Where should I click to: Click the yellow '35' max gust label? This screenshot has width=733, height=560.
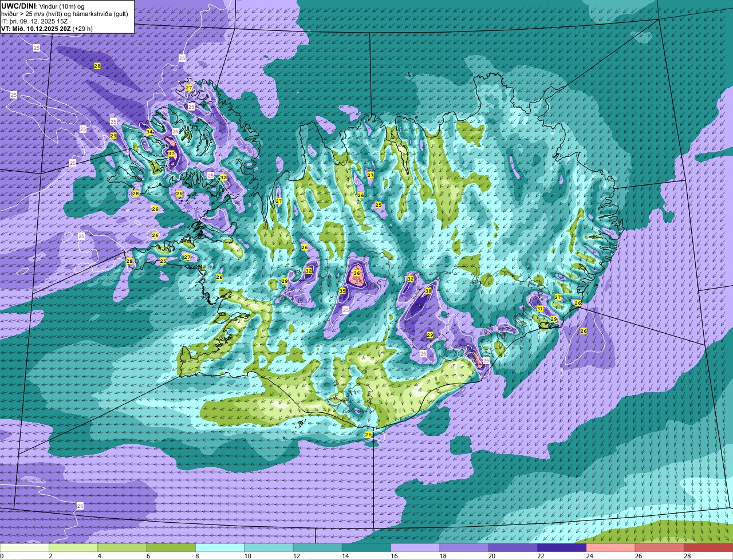(x=342, y=291)
